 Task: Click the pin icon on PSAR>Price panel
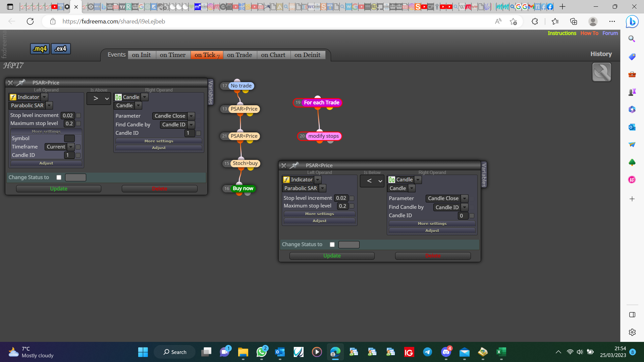21,82
